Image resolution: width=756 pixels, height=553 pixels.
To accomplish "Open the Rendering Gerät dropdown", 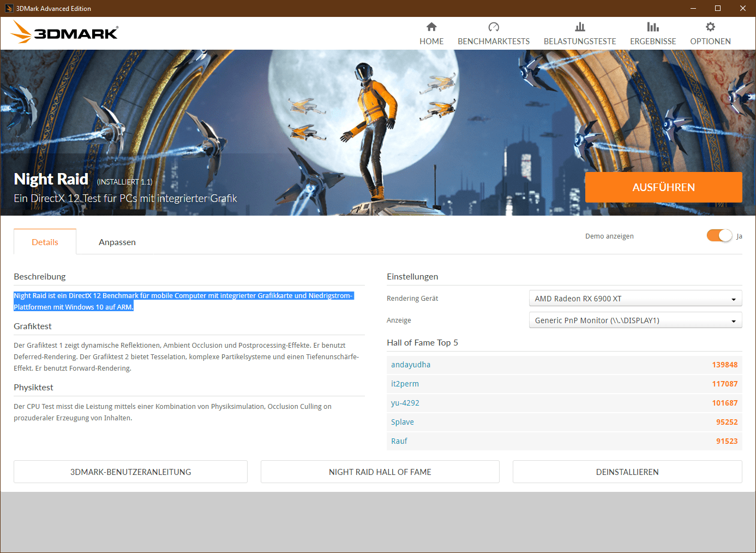I will [635, 298].
